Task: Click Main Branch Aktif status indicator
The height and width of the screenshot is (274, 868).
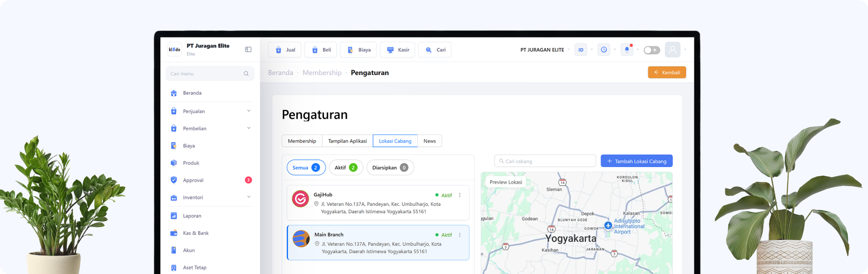Action: click(x=443, y=235)
